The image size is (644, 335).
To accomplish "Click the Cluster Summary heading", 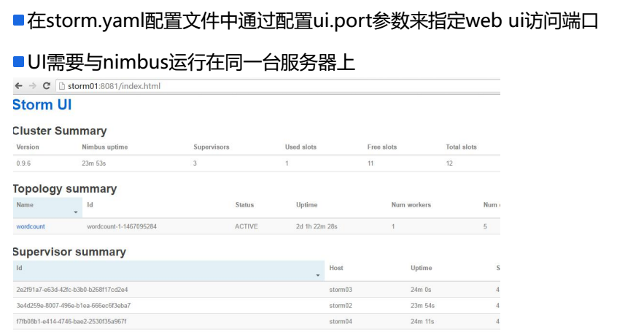I will pyautogui.click(x=60, y=131).
